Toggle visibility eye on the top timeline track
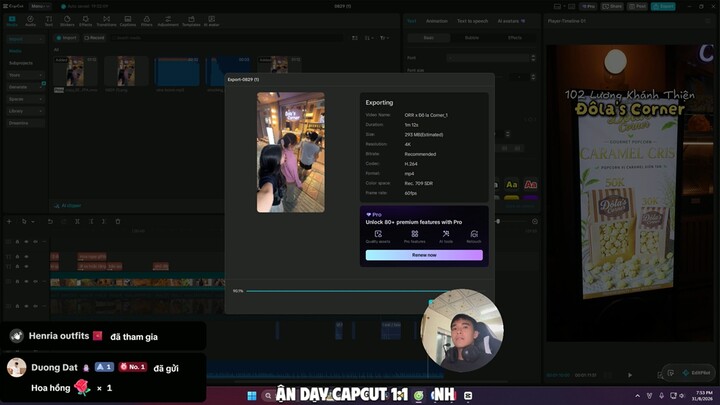The width and height of the screenshot is (720, 405). pyautogui.click(x=26, y=242)
